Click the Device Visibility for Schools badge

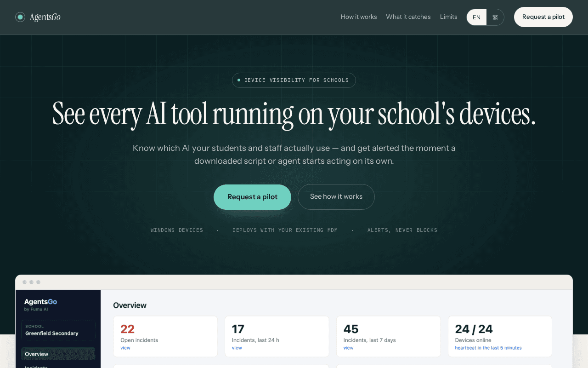coord(294,80)
